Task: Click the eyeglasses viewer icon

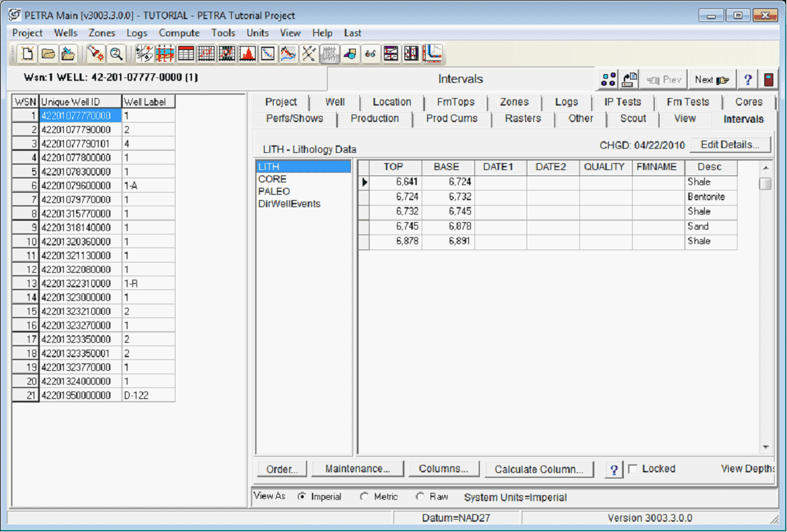Action: tap(370, 53)
